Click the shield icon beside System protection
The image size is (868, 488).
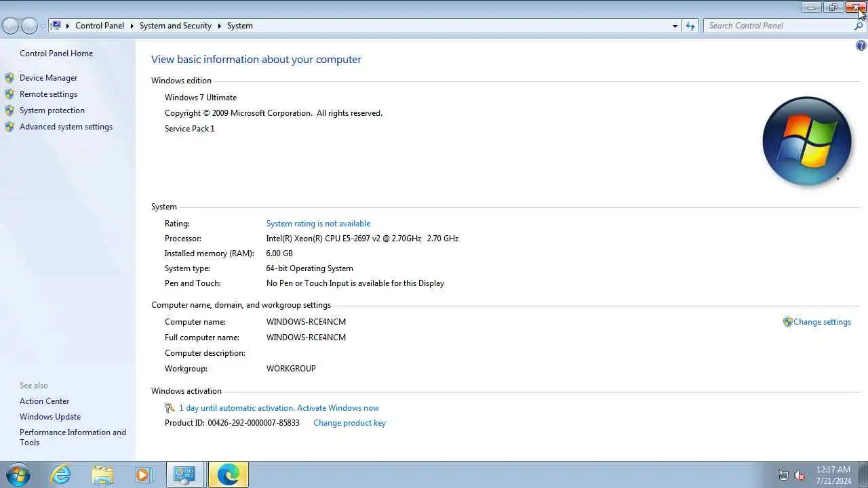pyautogui.click(x=9, y=110)
